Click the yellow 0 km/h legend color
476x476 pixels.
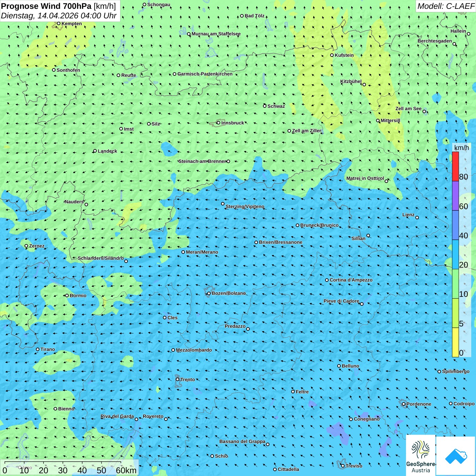(455, 342)
